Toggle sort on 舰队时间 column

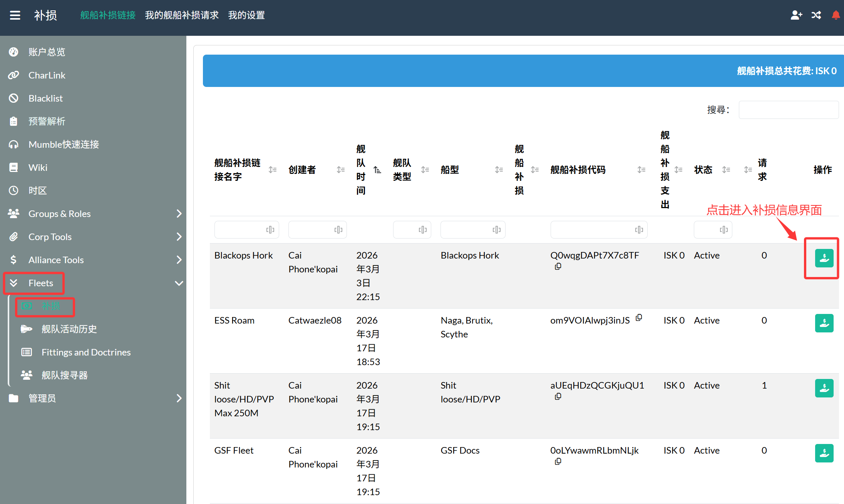[377, 170]
